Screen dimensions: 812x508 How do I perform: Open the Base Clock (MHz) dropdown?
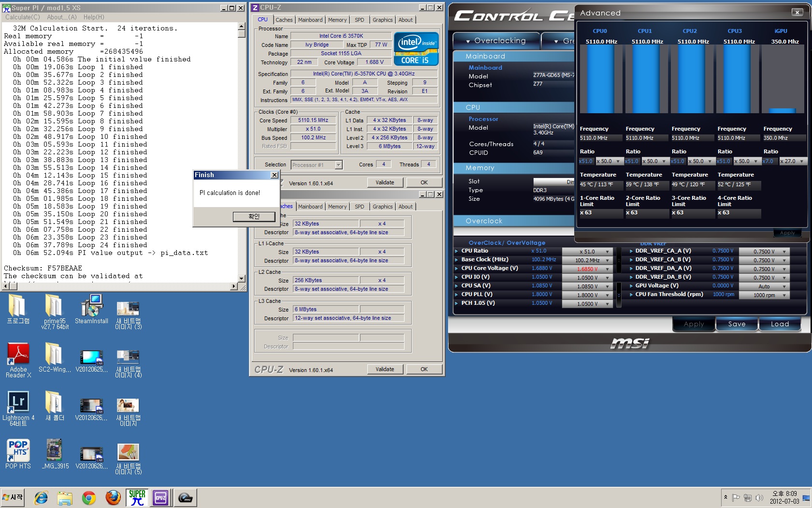click(x=607, y=260)
